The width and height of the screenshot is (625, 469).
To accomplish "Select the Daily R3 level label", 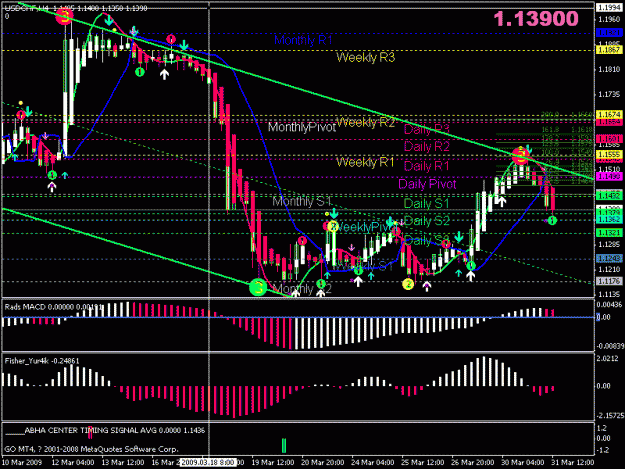I will pos(426,129).
